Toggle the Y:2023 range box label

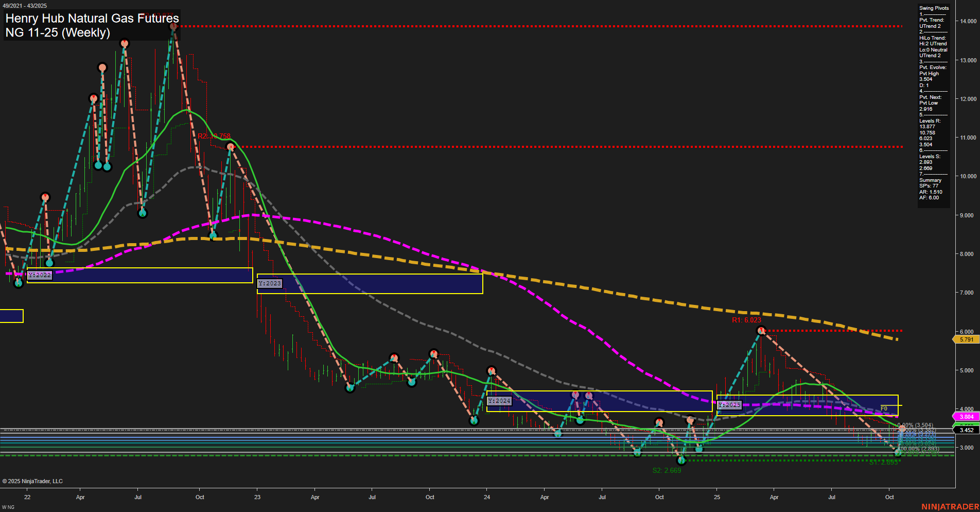(270, 283)
